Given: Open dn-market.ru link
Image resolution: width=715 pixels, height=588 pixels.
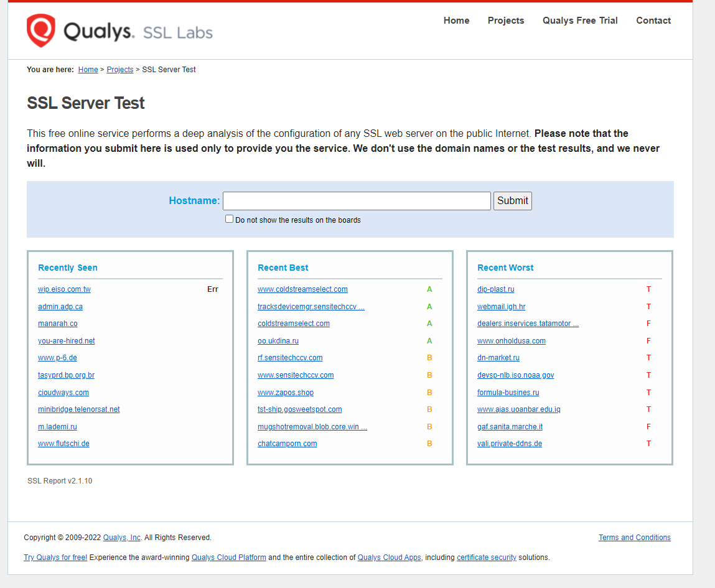Looking at the screenshot, I should [x=498, y=357].
